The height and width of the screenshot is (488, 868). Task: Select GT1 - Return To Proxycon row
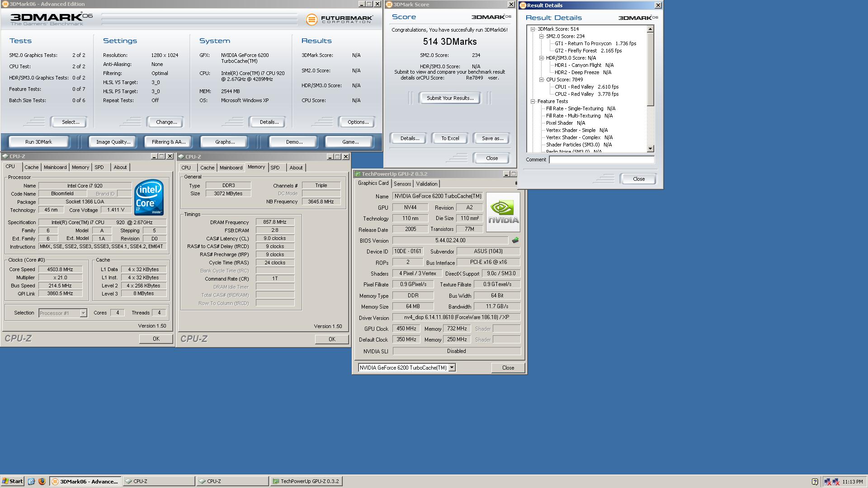[595, 43]
